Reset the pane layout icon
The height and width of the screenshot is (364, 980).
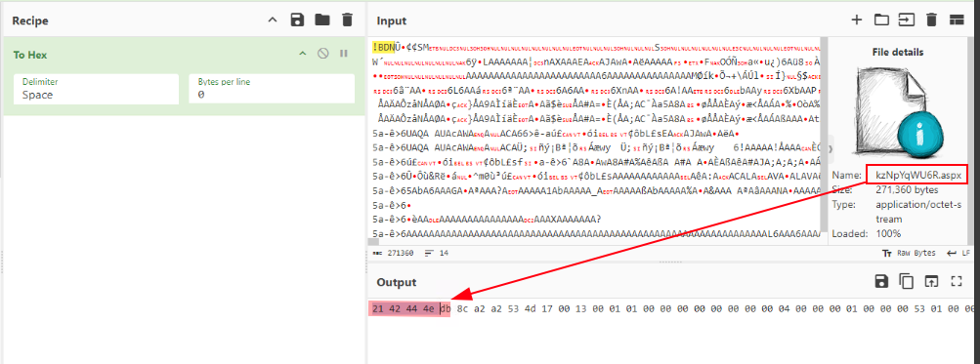coord(957,20)
